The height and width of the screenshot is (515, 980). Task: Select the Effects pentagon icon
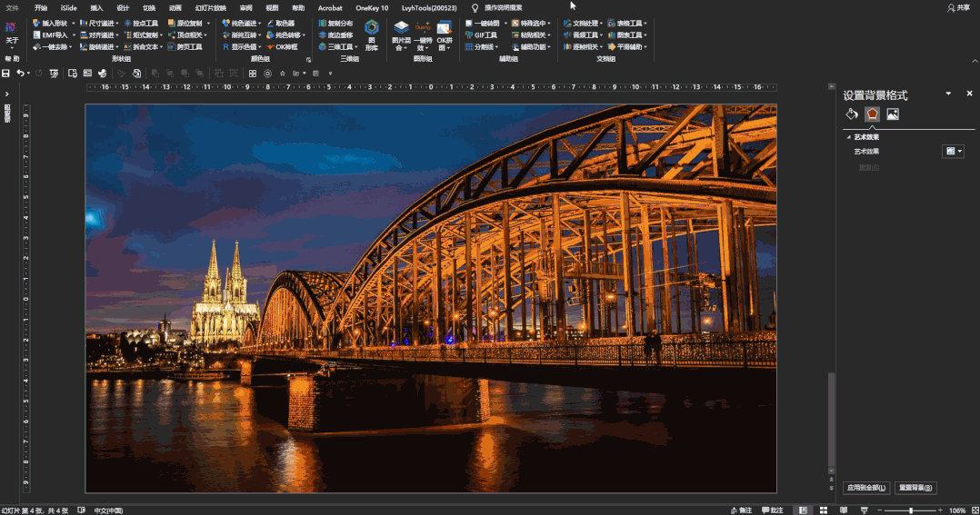pyautogui.click(x=873, y=114)
